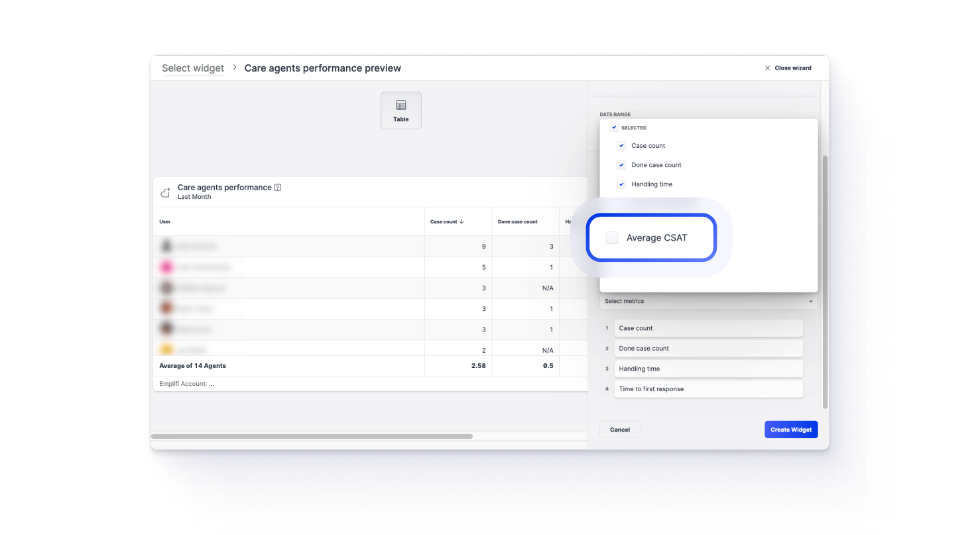
Task: Click the Done case count column header
Action: click(x=517, y=221)
